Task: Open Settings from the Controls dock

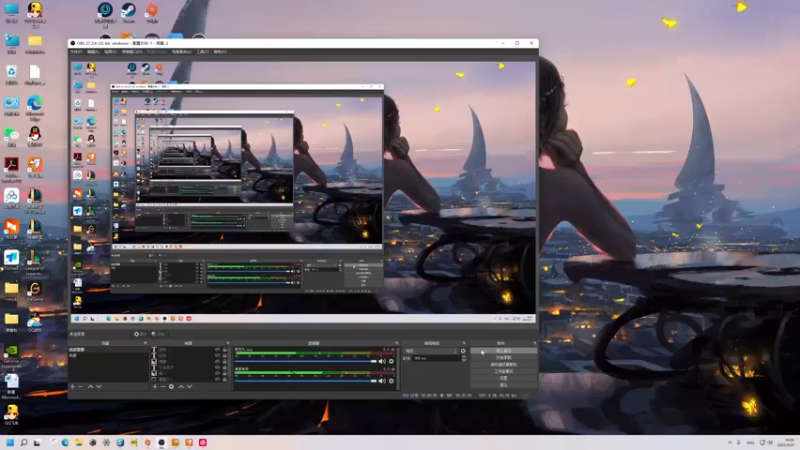Action: 504,378
